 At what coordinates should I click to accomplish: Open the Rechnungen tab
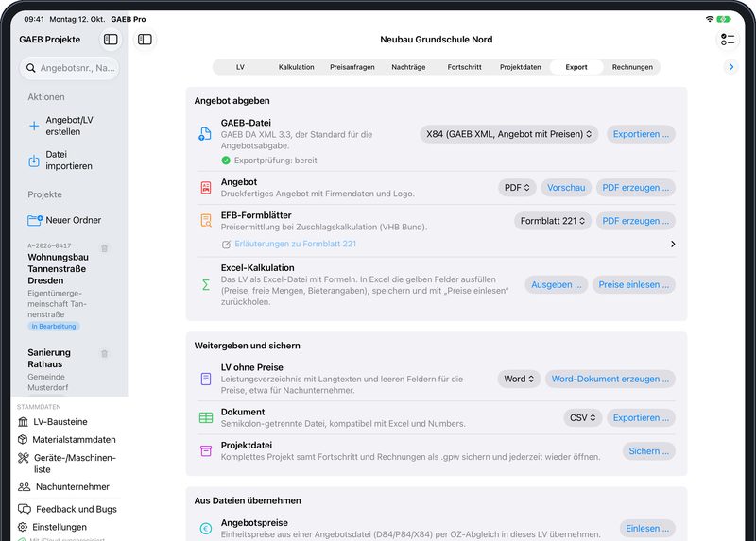pos(632,67)
